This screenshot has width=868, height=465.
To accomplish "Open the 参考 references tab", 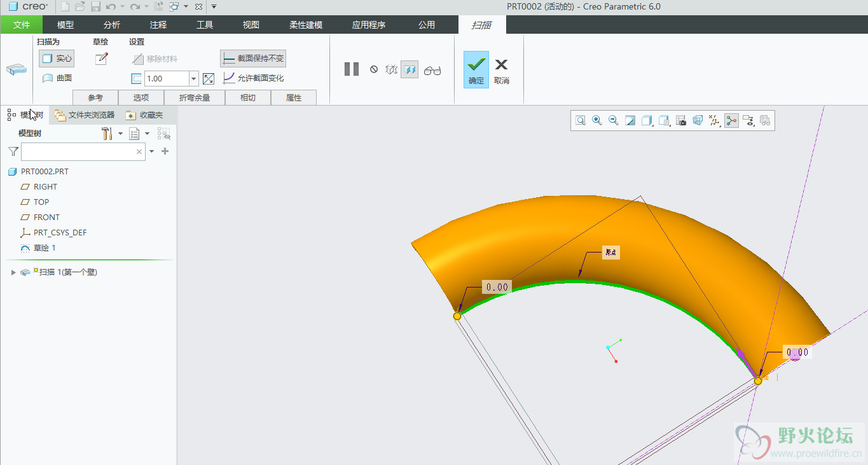I will click(x=95, y=97).
